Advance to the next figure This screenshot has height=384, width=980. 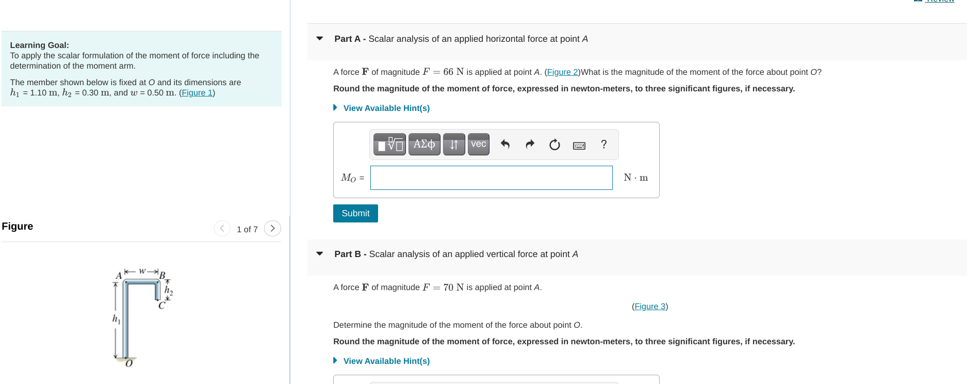pos(272,228)
